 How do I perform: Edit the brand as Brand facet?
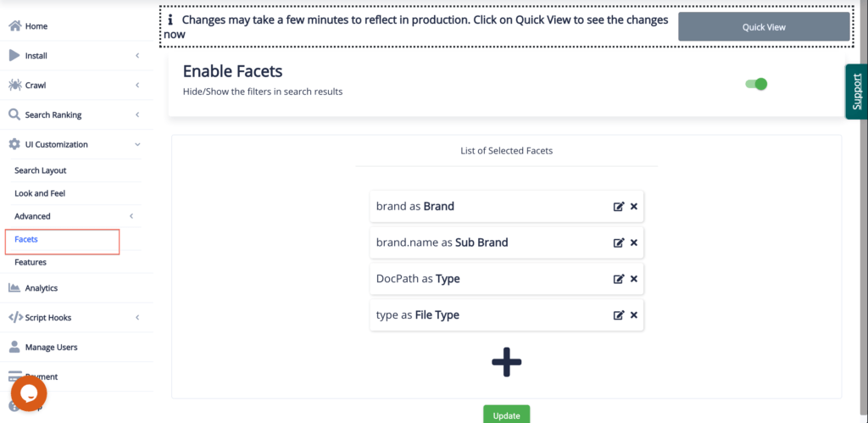(x=619, y=207)
